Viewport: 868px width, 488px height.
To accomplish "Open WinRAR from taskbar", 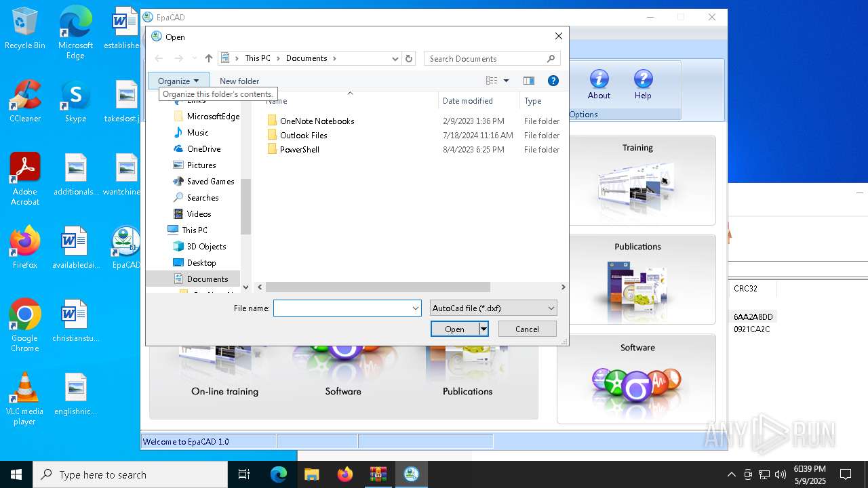I will click(x=378, y=474).
